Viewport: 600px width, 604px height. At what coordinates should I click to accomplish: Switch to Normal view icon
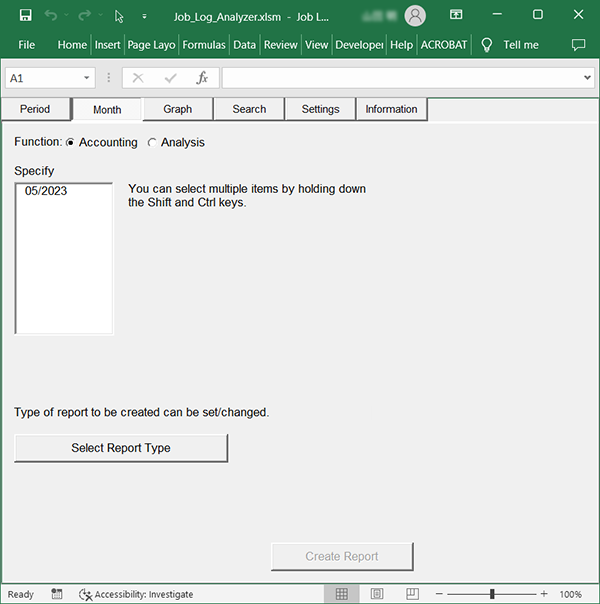[x=341, y=594]
